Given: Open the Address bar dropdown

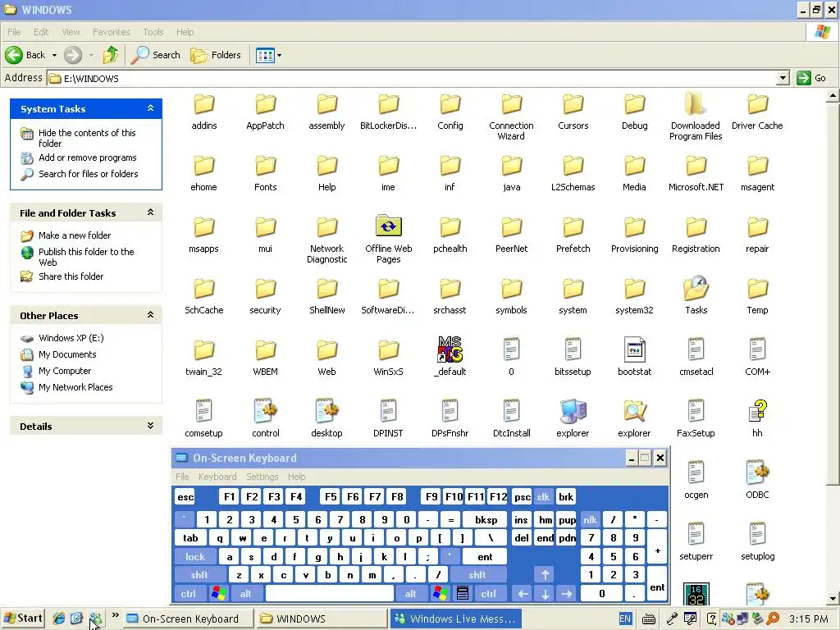Looking at the screenshot, I should pos(783,78).
